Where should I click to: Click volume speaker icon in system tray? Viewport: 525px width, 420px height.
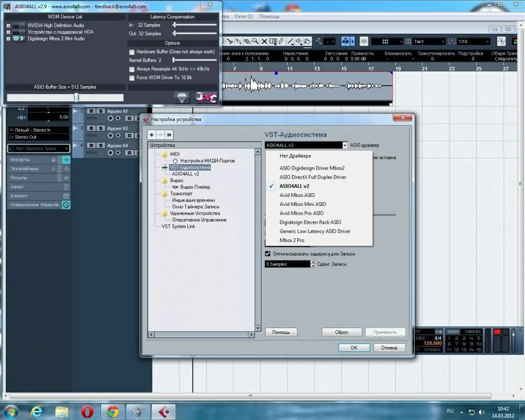tap(481, 412)
